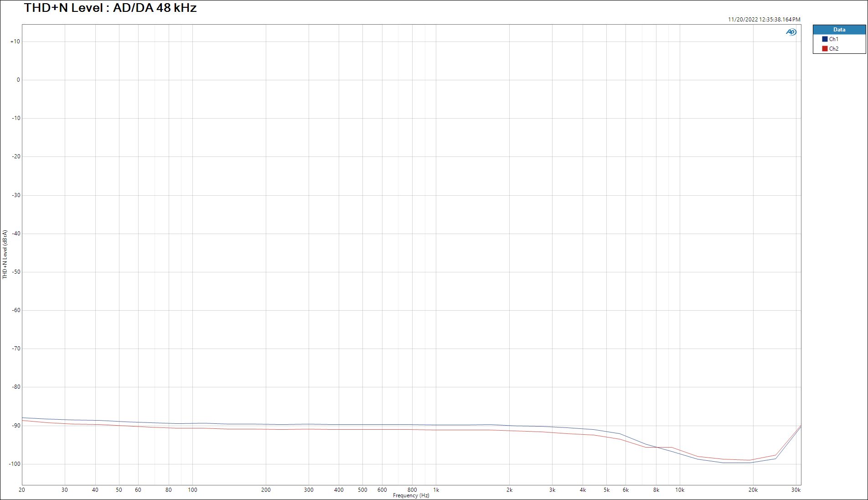This screenshot has height=500, width=868.
Task: Click the red Ch2 legend color swatch
Action: 825,49
